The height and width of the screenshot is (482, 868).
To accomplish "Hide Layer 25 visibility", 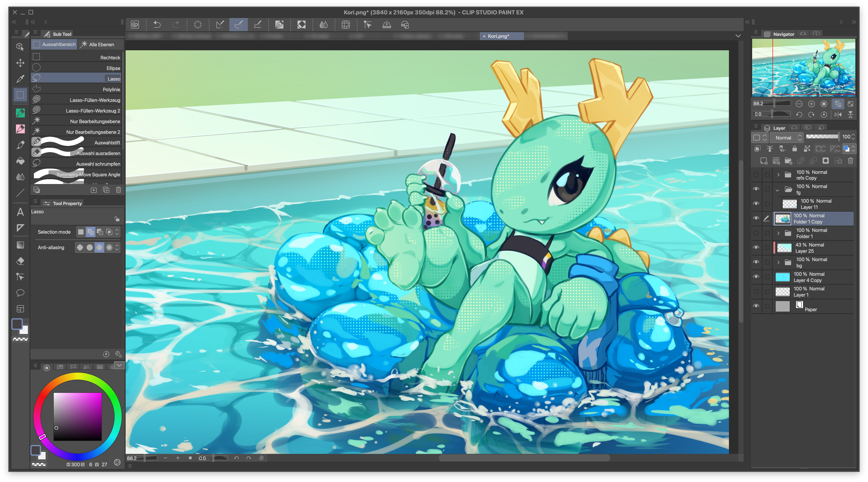I will [756, 248].
